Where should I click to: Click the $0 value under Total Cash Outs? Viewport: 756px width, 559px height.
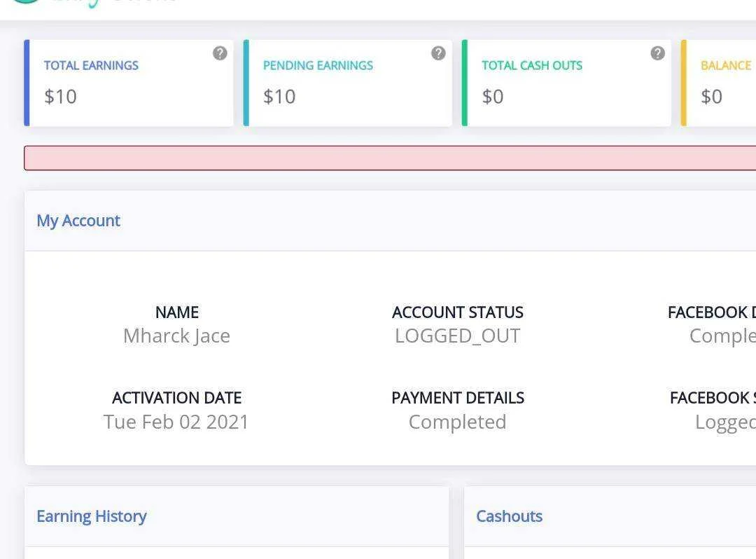(493, 97)
